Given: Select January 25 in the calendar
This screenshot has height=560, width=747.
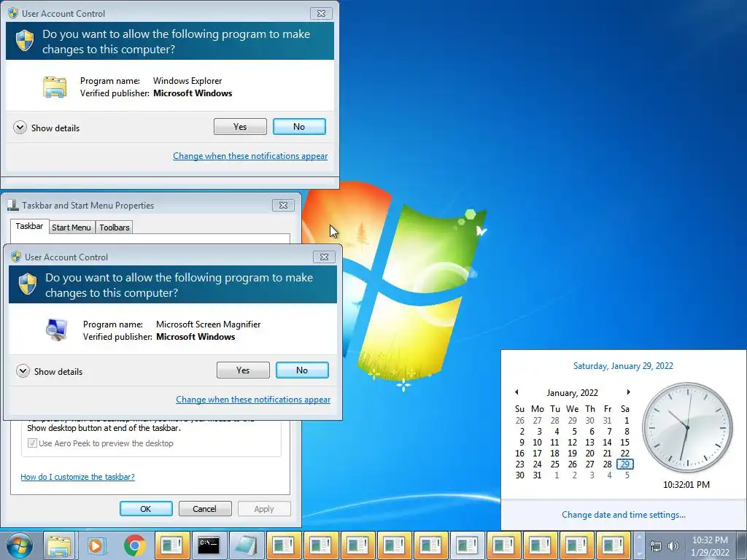Looking at the screenshot, I should [x=555, y=464].
